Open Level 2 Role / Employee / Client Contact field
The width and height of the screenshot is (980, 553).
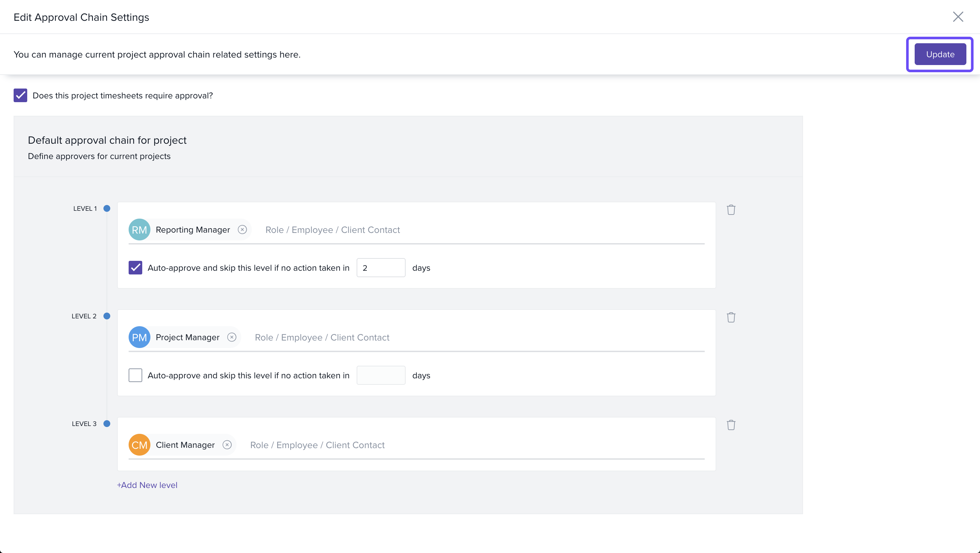coord(457,337)
